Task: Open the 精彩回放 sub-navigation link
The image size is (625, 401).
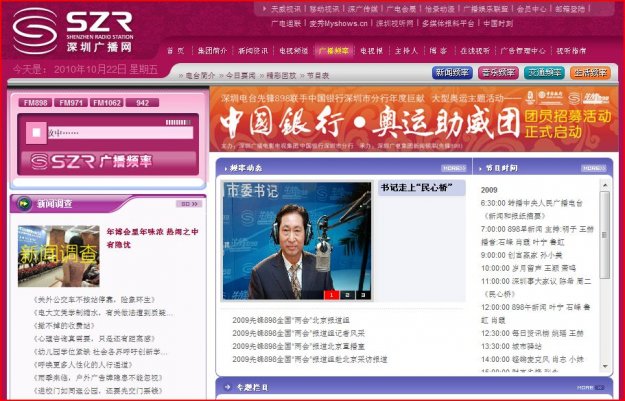Action: [281, 75]
